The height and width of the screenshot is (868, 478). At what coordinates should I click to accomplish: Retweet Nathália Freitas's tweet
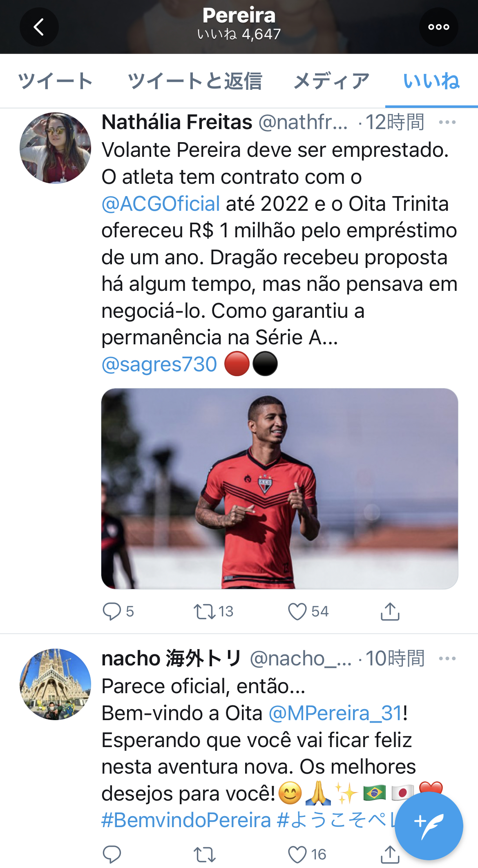[204, 611]
